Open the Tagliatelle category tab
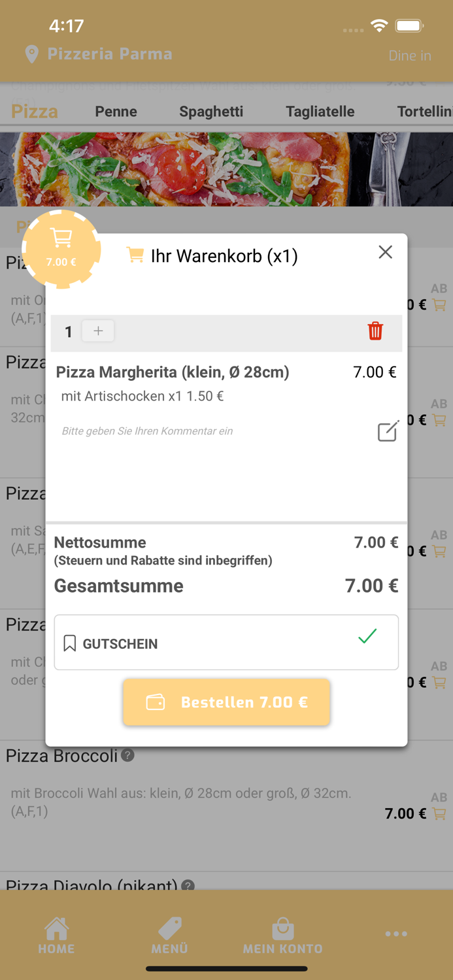This screenshot has height=980, width=453. tap(320, 111)
